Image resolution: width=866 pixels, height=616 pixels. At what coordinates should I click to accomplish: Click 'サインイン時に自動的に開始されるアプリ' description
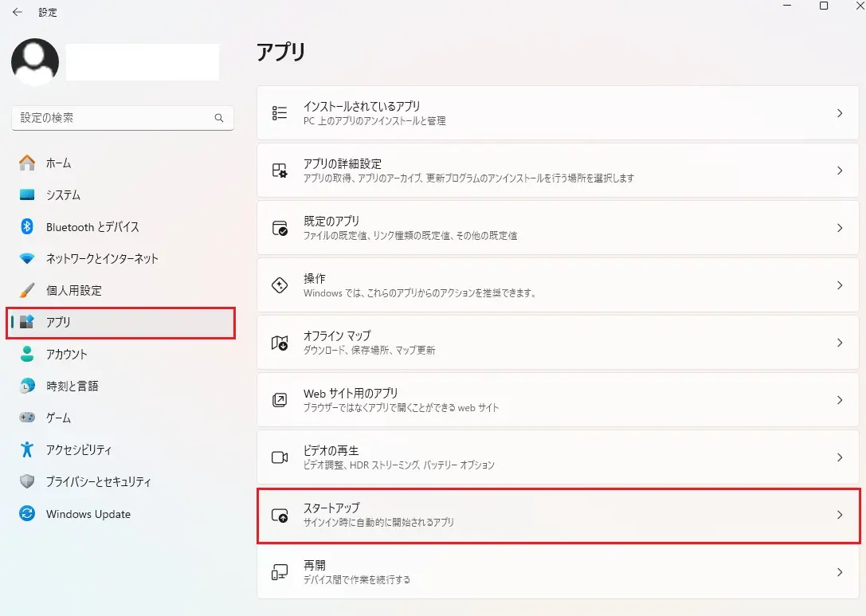(x=378, y=522)
